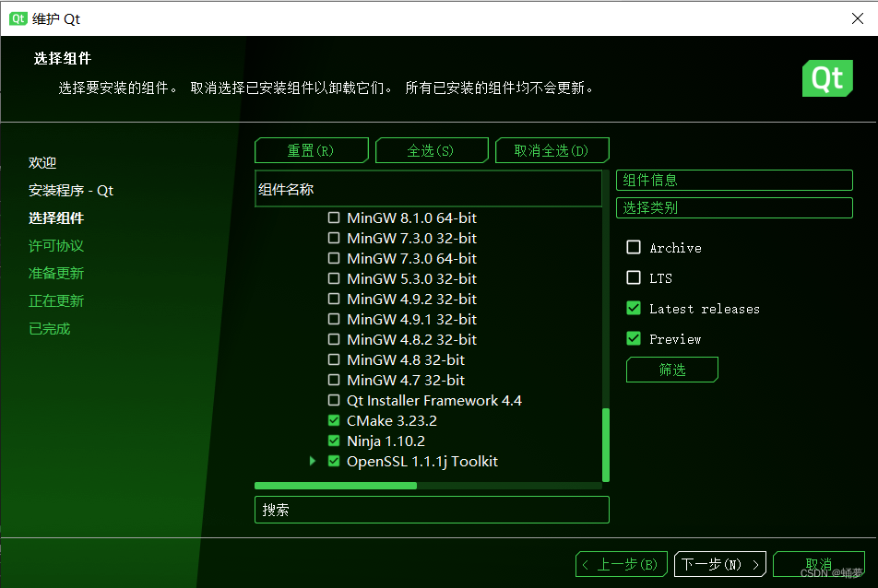878x588 pixels.
Task: Select the Ninja 1.10.2 row text
Action: [386, 441]
